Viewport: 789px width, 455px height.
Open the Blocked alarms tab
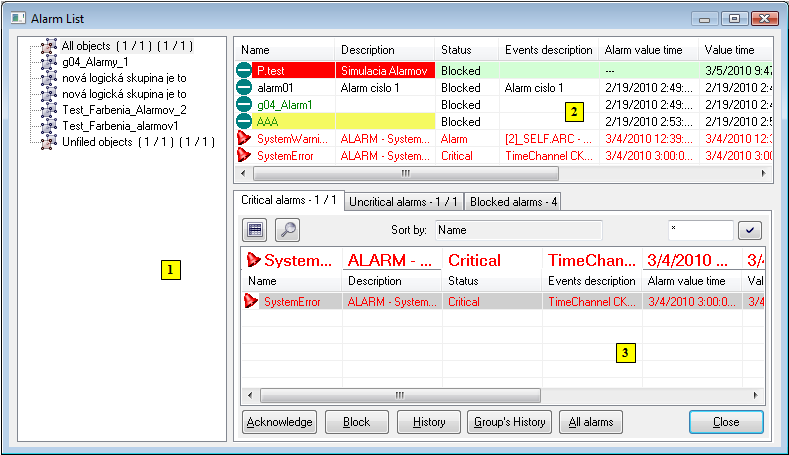click(514, 202)
